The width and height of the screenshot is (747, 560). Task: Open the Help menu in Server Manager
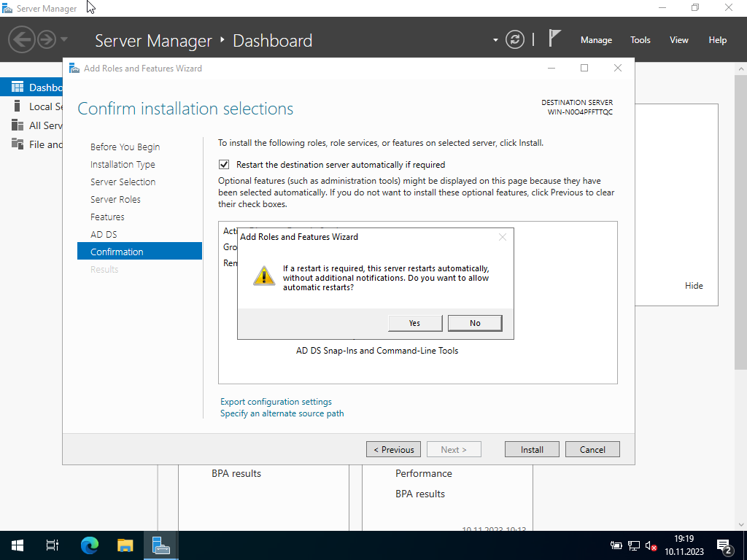pos(717,40)
